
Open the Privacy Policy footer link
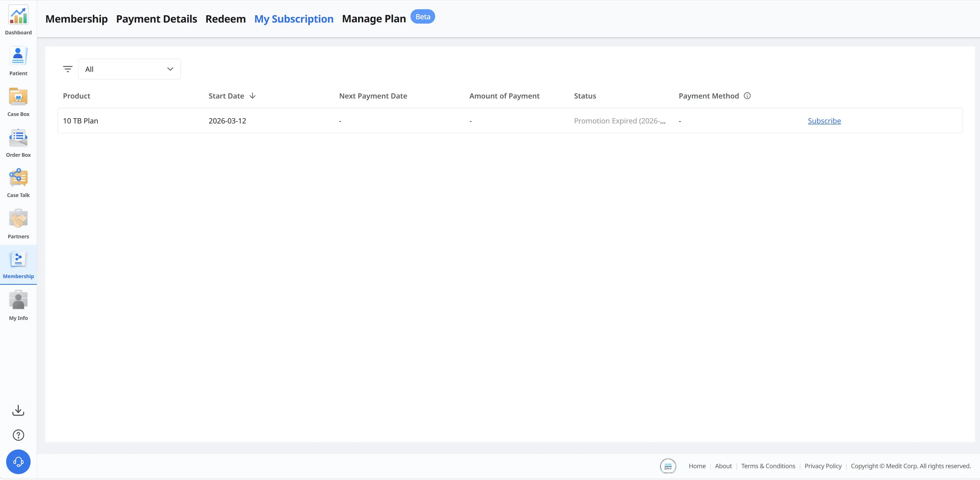(823, 466)
